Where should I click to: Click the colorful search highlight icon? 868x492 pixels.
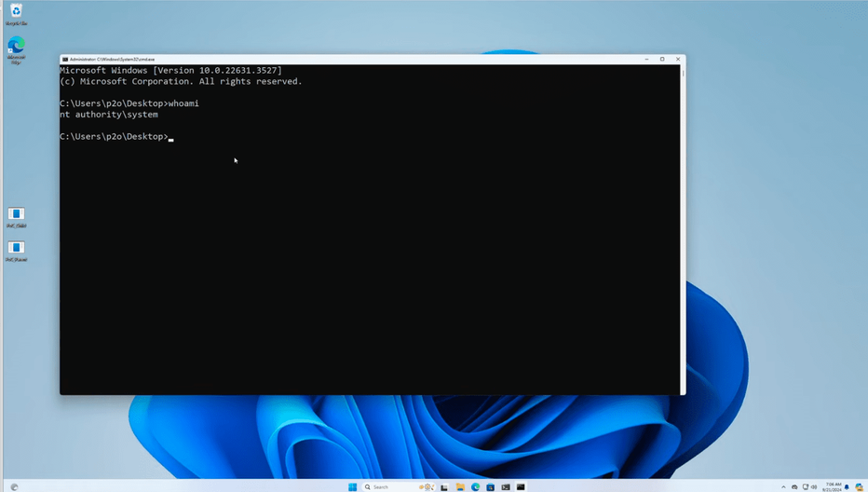click(427, 487)
